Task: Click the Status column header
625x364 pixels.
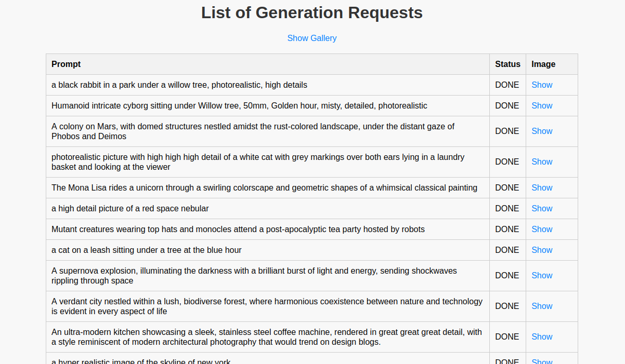Action: pos(507,64)
